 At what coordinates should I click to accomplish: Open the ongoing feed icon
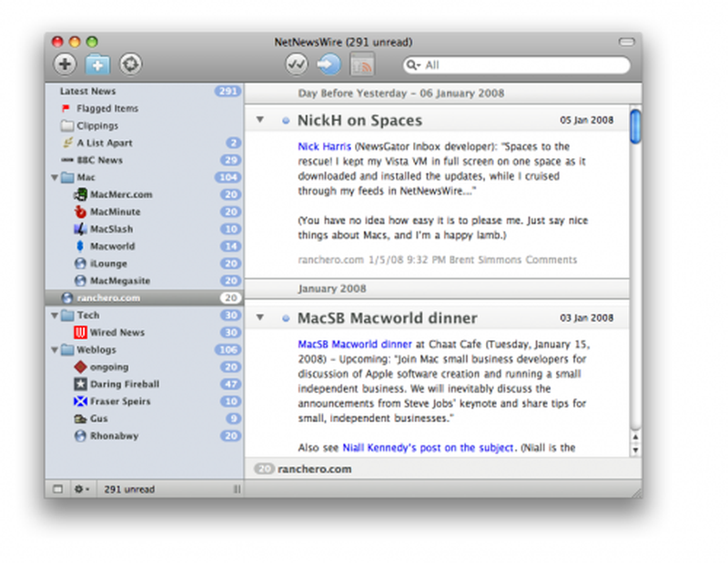point(80,367)
